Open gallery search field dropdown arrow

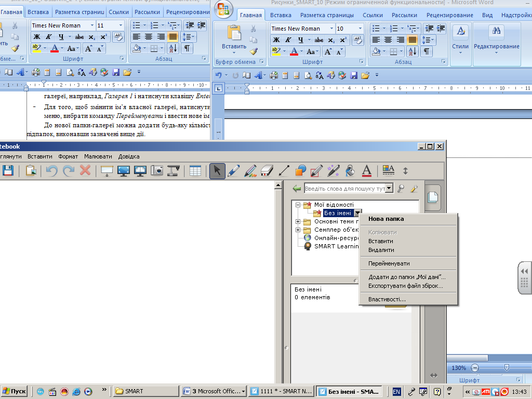pos(389,188)
